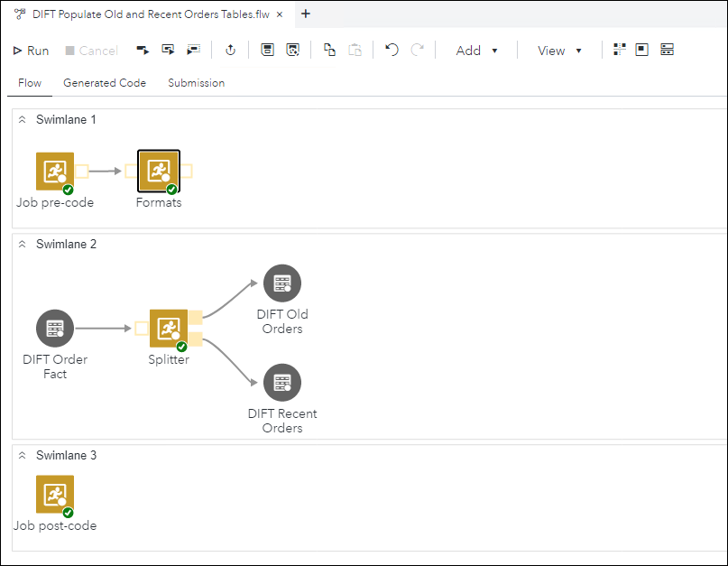The width and height of the screenshot is (728, 566).
Task: Select the Splitter node
Action: point(169,328)
